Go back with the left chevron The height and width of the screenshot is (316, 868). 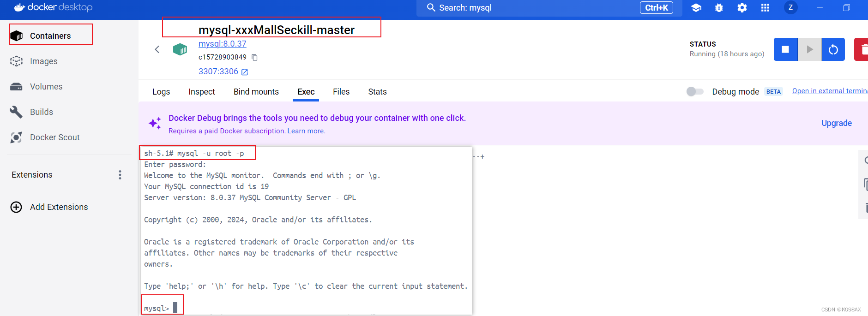point(157,49)
